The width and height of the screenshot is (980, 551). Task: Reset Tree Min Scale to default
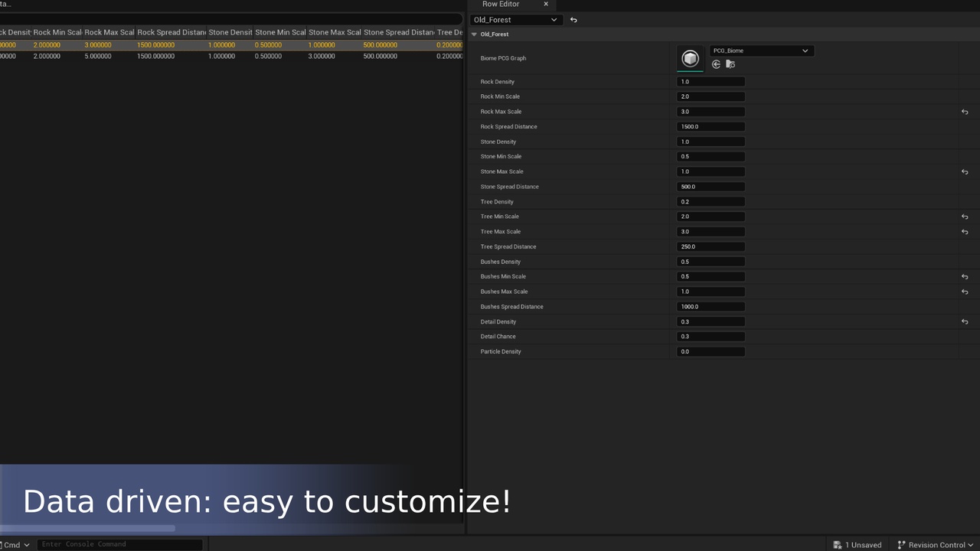coord(965,217)
